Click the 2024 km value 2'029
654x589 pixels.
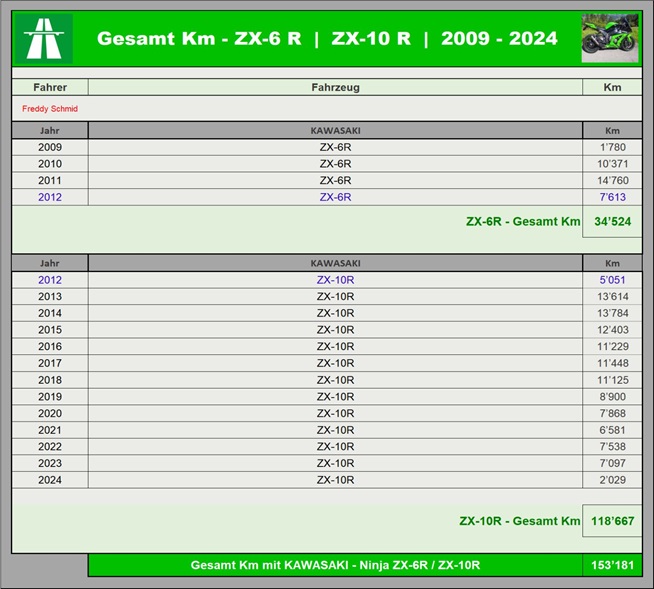click(x=612, y=480)
